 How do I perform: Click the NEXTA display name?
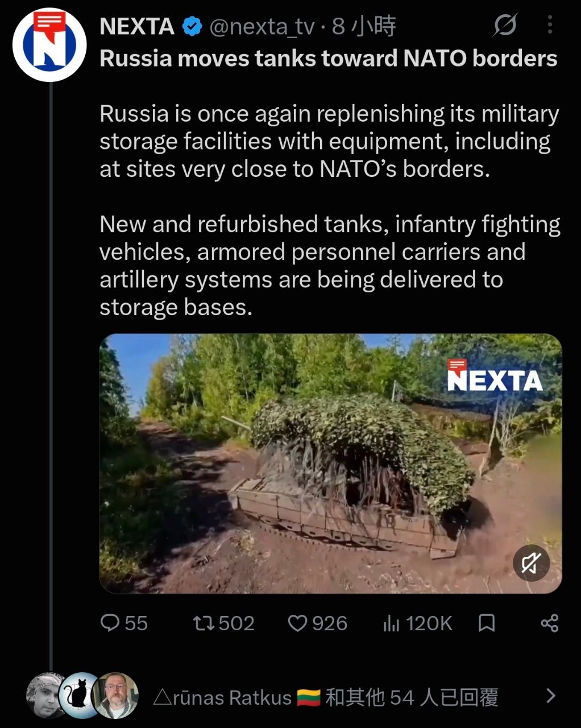point(137,26)
